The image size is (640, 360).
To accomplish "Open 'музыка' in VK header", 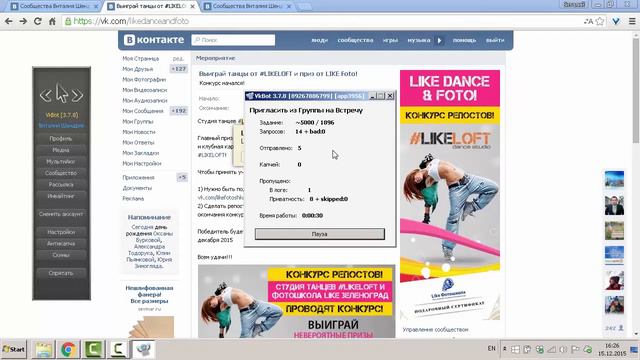I will point(419,40).
